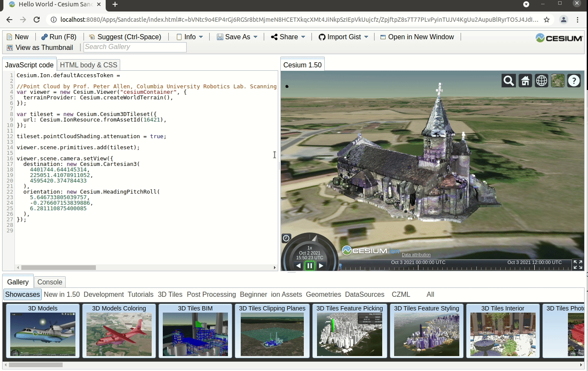This screenshot has width=588, height=371.
Task: Open the New in 1.50 gallery category
Action: (x=62, y=295)
